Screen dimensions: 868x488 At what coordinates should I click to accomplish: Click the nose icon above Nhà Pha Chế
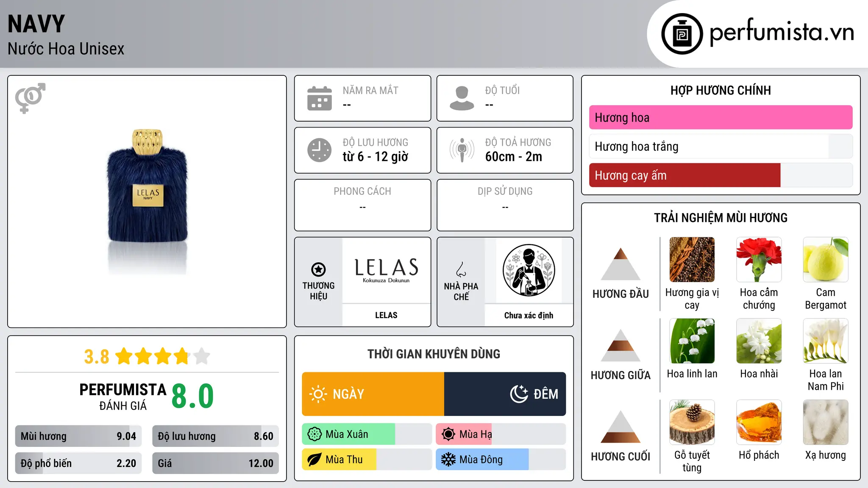click(461, 269)
